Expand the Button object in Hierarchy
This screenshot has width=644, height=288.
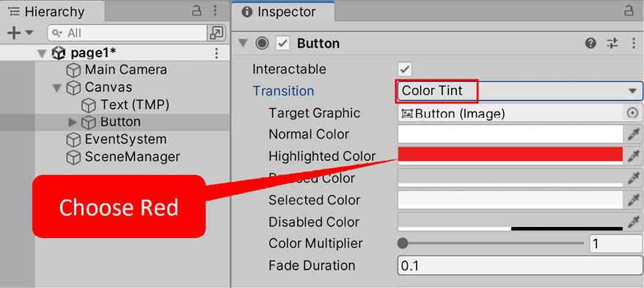coord(73,122)
